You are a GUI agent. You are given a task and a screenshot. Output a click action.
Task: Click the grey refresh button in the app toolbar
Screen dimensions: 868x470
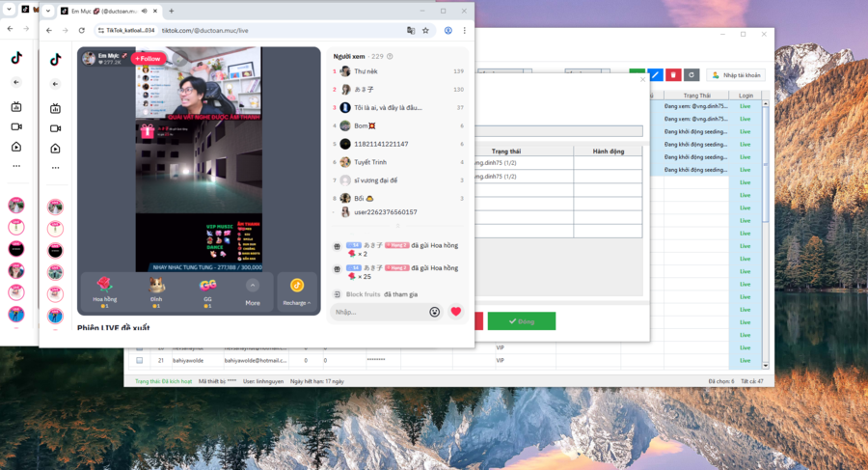pyautogui.click(x=692, y=75)
